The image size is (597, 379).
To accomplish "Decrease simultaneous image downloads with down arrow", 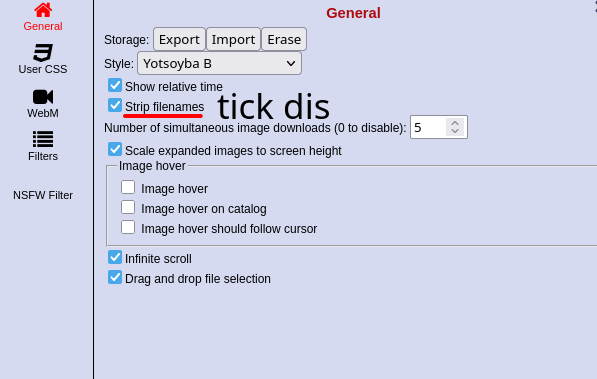I will (455, 131).
